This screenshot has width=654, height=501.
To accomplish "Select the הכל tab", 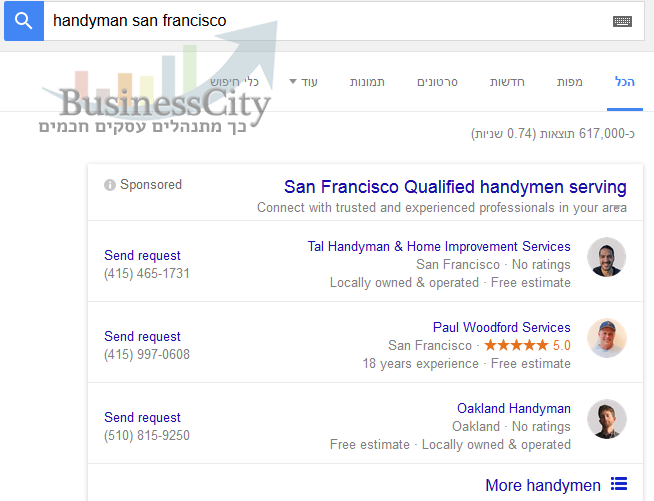I will pos(625,82).
